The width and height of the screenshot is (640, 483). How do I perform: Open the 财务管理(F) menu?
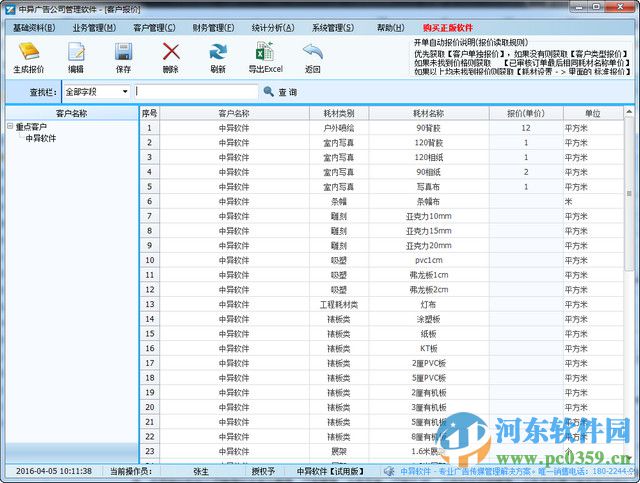[x=213, y=28]
